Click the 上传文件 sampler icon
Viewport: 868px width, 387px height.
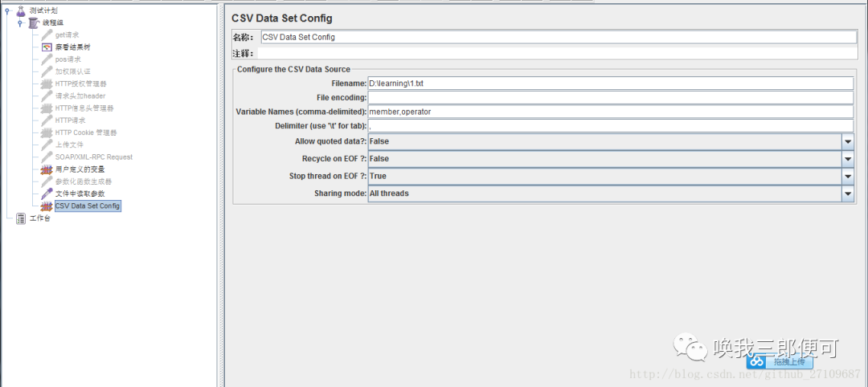pyautogui.click(x=47, y=145)
